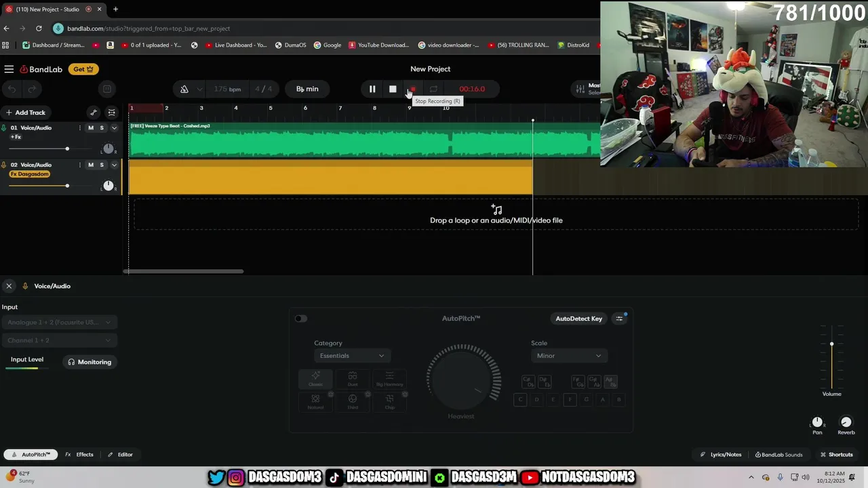Solo track 01 Voice/Audio
This screenshot has height=488, width=868.
pyautogui.click(x=102, y=128)
